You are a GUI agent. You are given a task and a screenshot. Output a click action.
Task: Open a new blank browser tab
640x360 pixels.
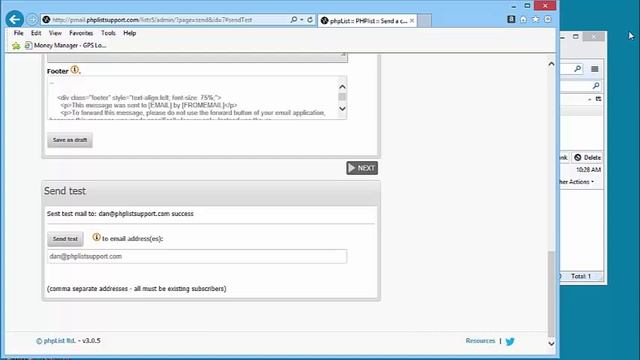click(x=424, y=20)
